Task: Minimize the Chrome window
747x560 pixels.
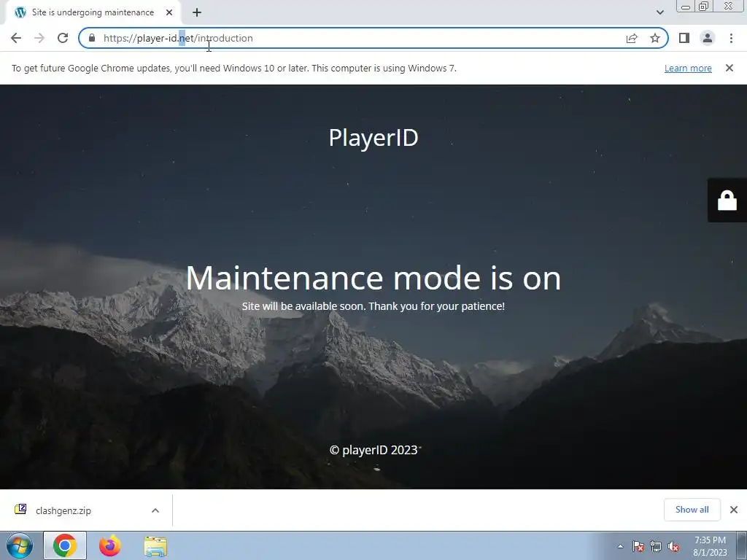Action: [x=686, y=6]
